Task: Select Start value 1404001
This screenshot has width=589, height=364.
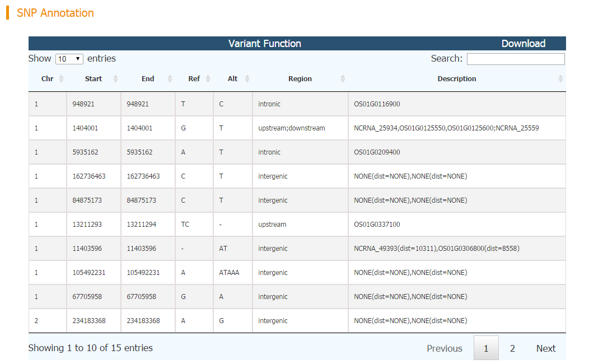Action: 85,128
